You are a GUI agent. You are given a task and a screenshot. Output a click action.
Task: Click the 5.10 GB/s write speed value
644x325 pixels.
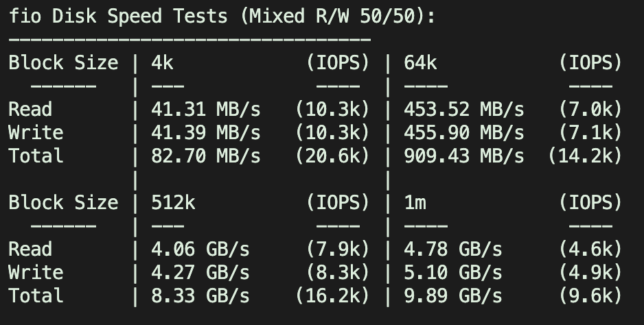pos(452,273)
